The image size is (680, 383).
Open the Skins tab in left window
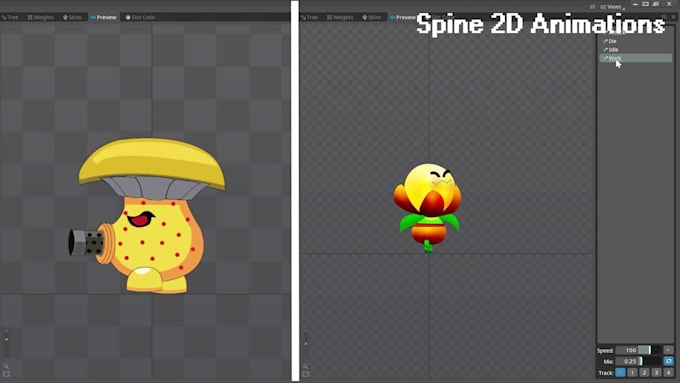pos(72,17)
